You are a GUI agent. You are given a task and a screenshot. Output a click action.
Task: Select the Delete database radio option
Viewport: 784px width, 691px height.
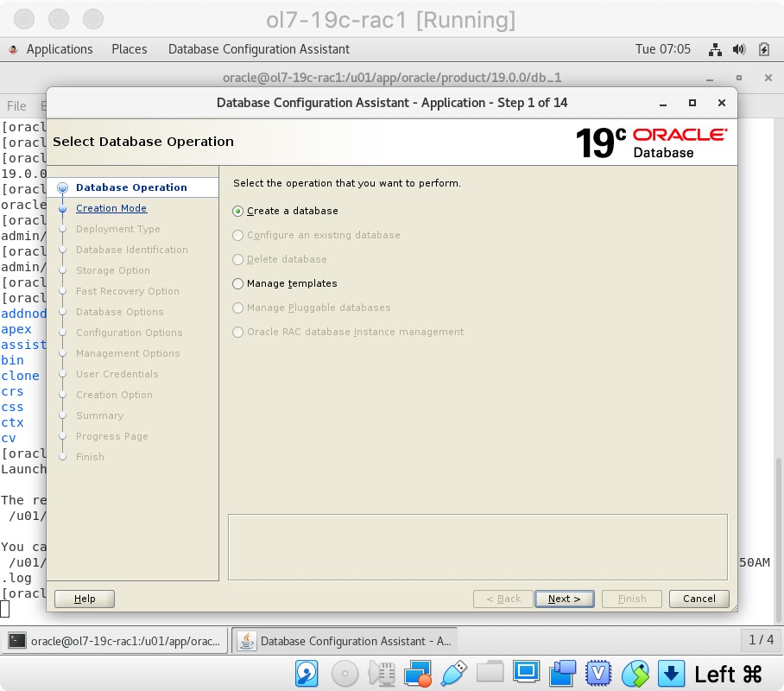click(238, 259)
